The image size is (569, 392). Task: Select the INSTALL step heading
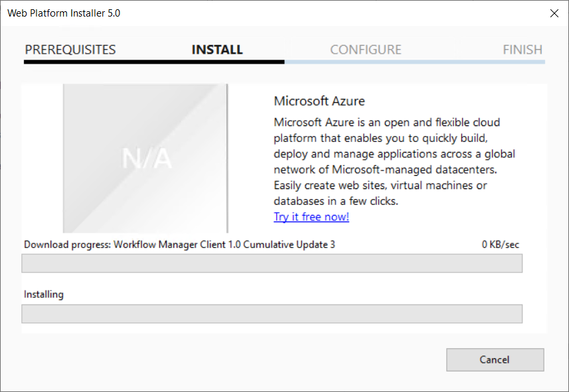(x=217, y=50)
